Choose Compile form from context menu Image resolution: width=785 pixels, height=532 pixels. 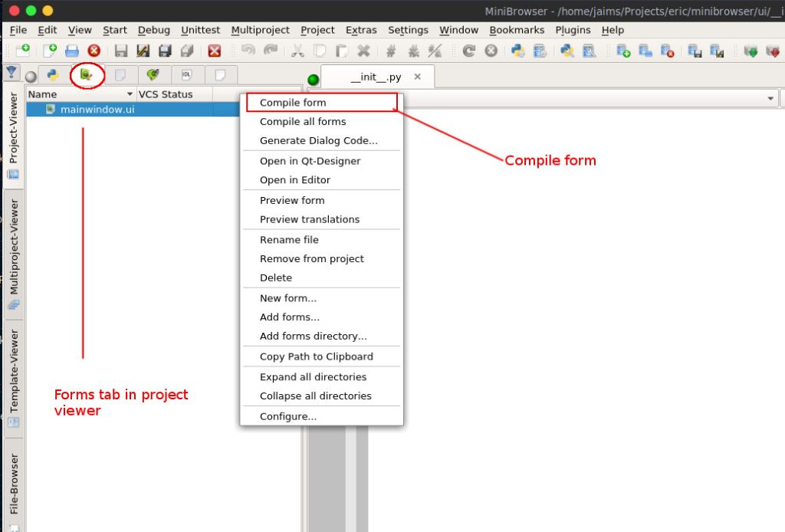click(x=293, y=103)
